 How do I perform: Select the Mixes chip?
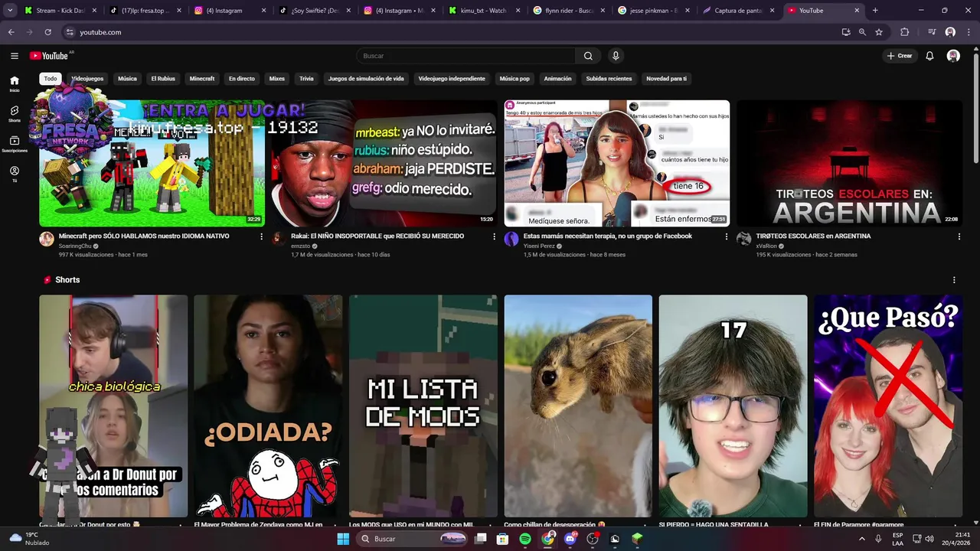[276, 79]
